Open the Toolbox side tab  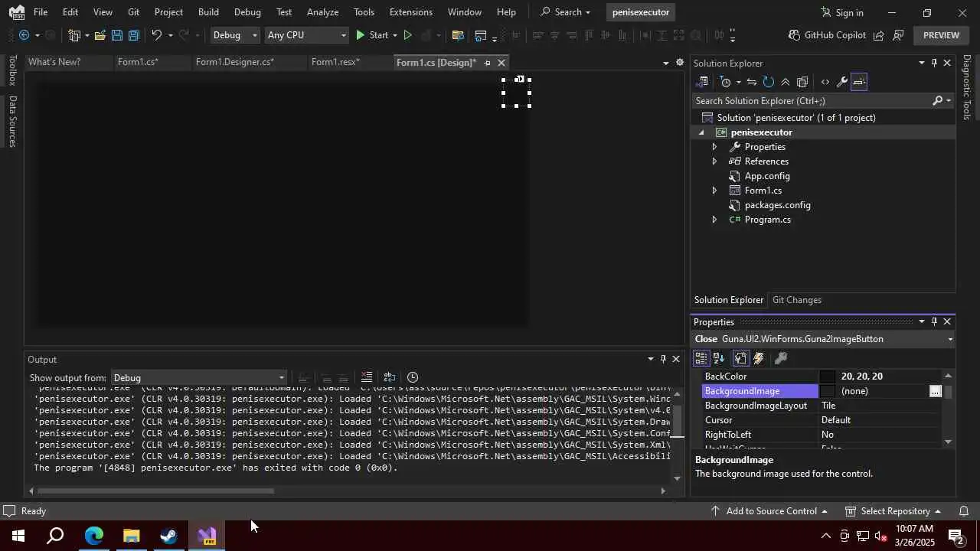click(12, 70)
